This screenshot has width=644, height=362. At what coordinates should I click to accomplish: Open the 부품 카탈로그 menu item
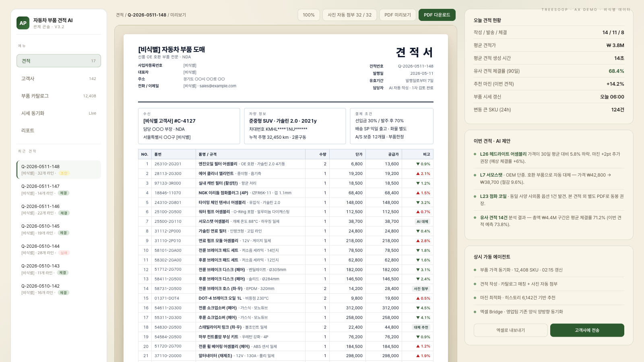pos(59,96)
